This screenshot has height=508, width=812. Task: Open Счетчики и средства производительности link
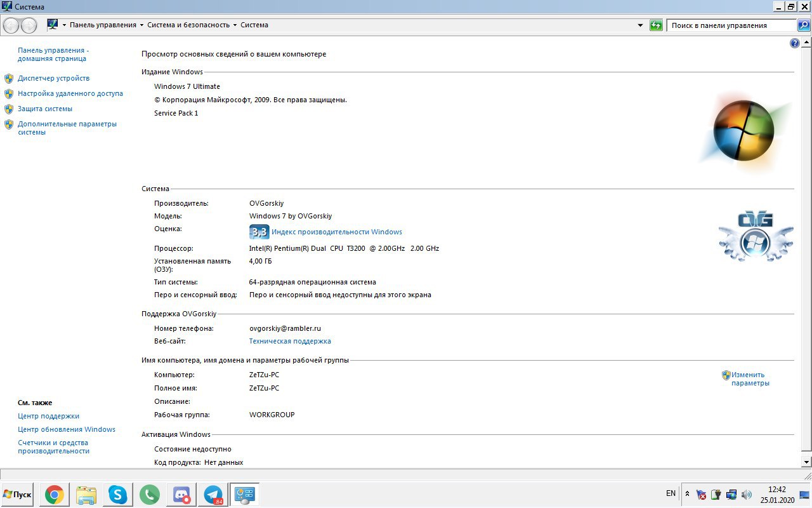click(x=53, y=446)
